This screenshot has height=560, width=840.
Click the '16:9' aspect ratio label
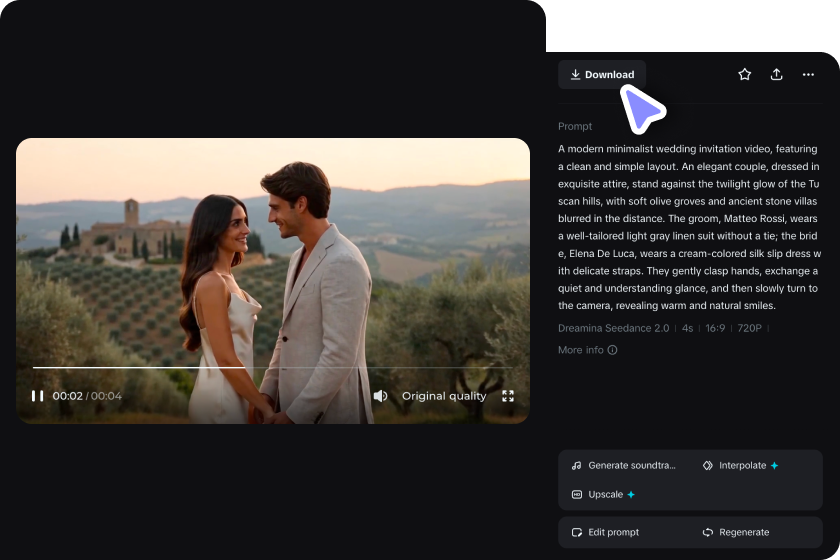click(715, 328)
